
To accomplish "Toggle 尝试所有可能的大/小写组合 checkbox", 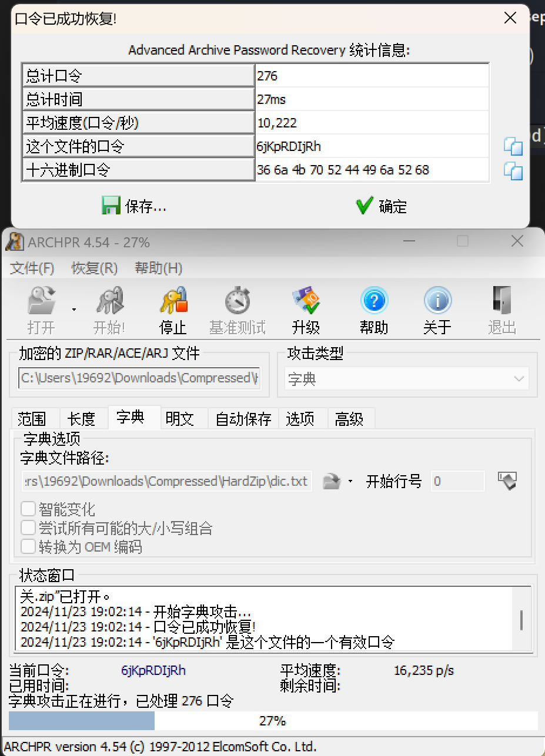I will pos(28,527).
